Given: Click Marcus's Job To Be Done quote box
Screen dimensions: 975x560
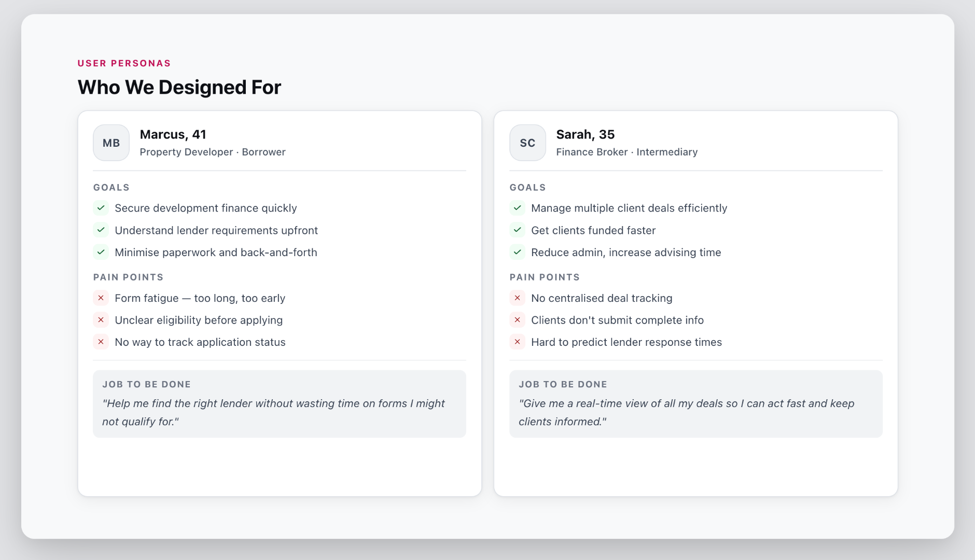Looking at the screenshot, I should pyautogui.click(x=280, y=404).
